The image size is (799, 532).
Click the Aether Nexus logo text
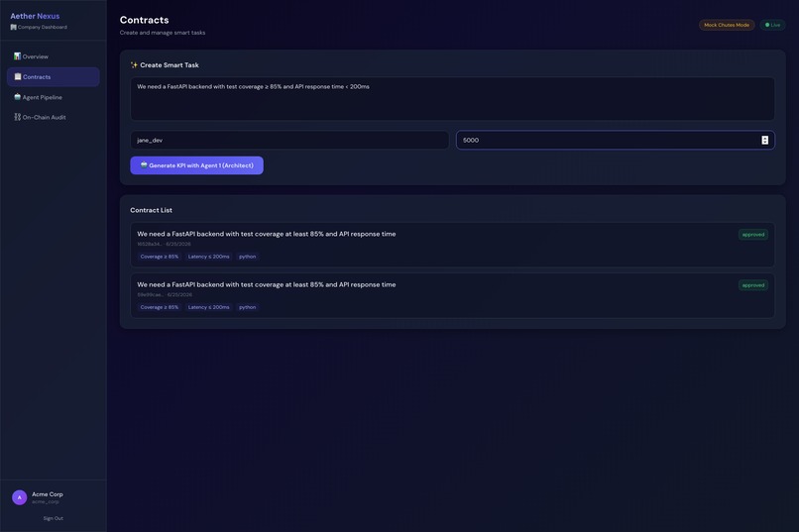(35, 16)
